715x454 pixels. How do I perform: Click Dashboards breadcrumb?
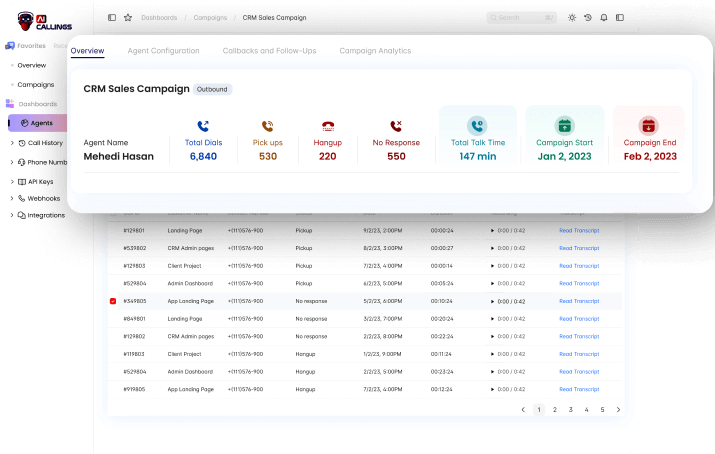(159, 17)
